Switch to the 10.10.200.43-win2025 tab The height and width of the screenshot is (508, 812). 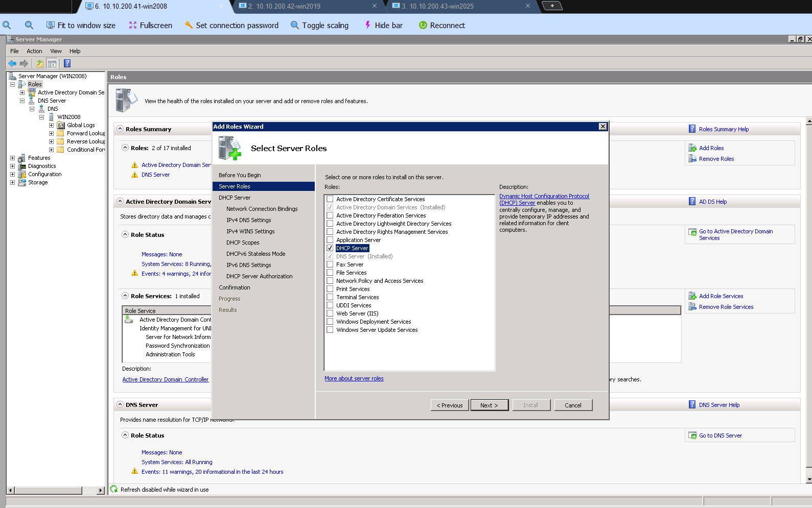pyautogui.click(x=461, y=6)
